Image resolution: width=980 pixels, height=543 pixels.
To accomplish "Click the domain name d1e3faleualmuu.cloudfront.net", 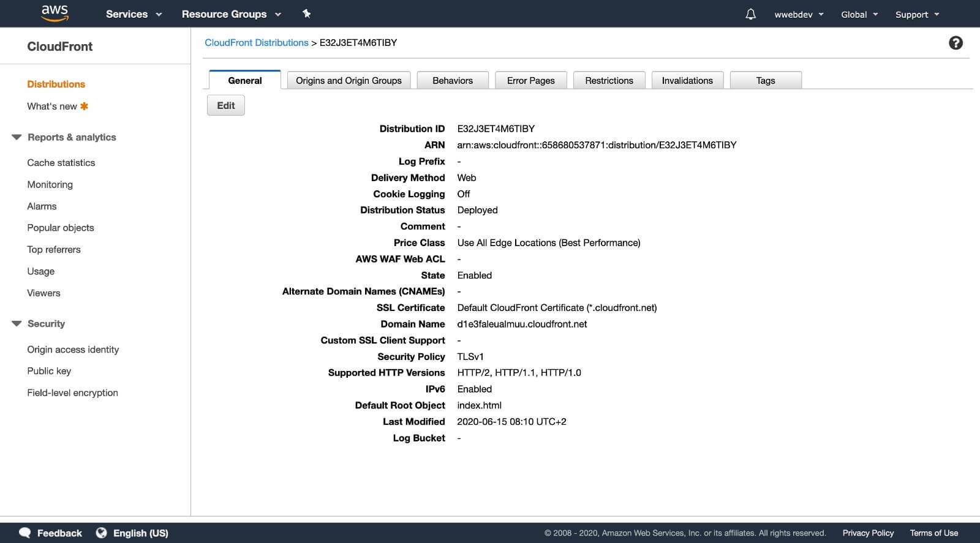I will pyautogui.click(x=522, y=324).
